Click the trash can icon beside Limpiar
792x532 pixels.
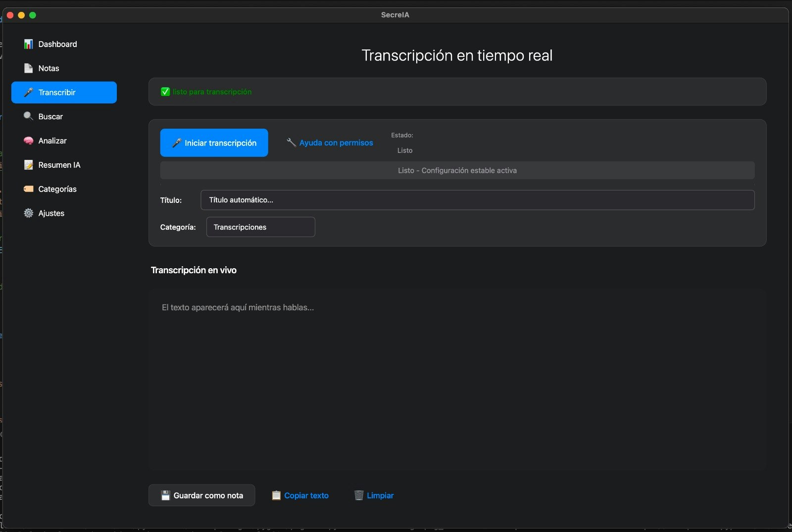(359, 495)
